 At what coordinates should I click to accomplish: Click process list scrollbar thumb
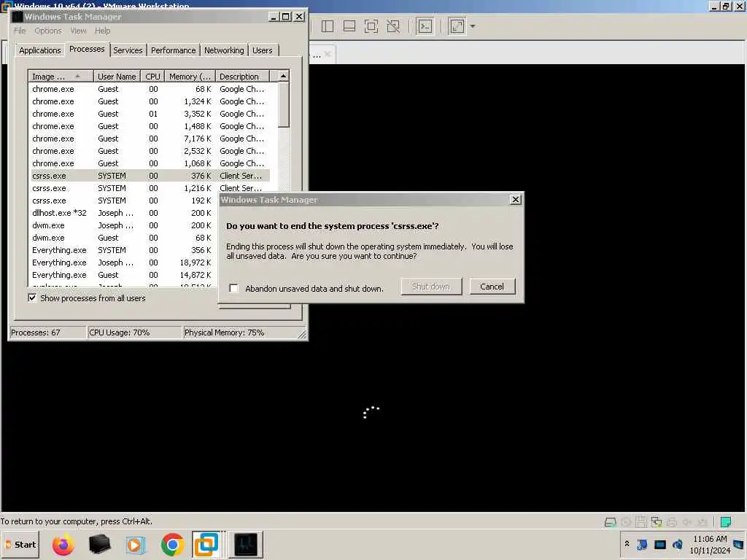(284, 105)
